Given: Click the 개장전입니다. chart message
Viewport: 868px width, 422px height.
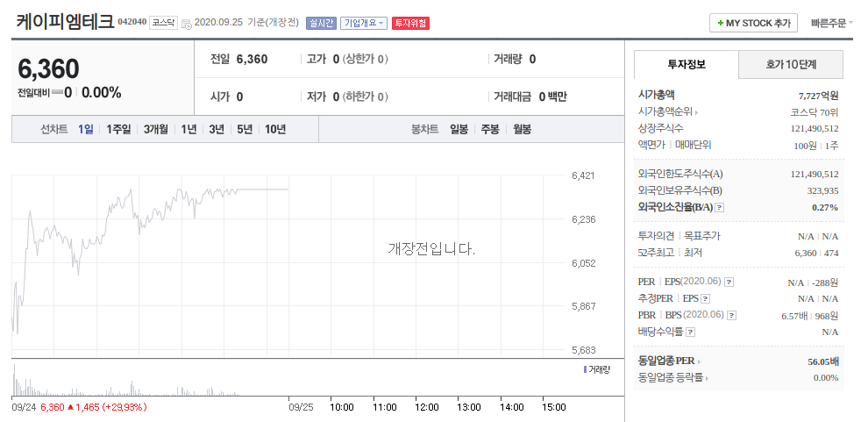Looking at the screenshot, I should tap(431, 248).
